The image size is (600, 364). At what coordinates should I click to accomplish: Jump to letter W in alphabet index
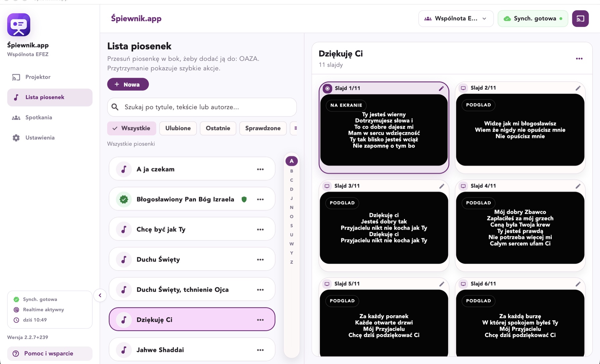(292, 244)
